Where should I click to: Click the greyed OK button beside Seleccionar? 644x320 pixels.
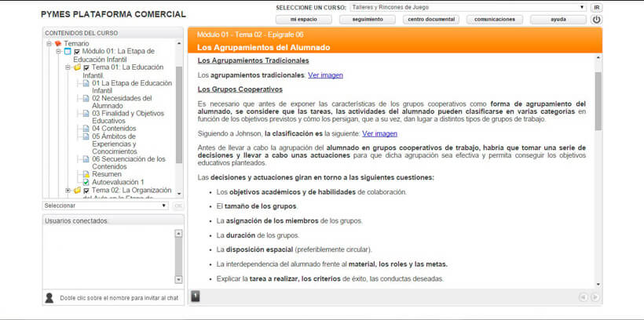(177, 205)
